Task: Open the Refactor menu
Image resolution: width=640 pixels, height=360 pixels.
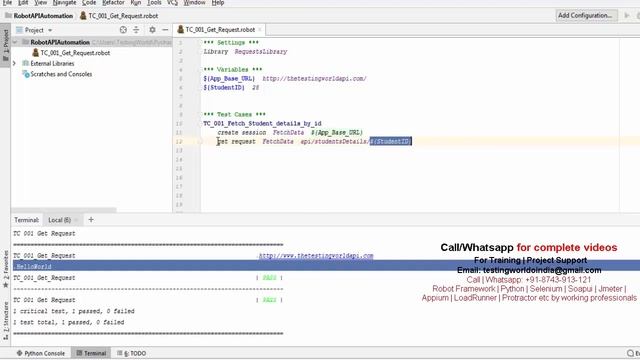Action: pos(113,2)
